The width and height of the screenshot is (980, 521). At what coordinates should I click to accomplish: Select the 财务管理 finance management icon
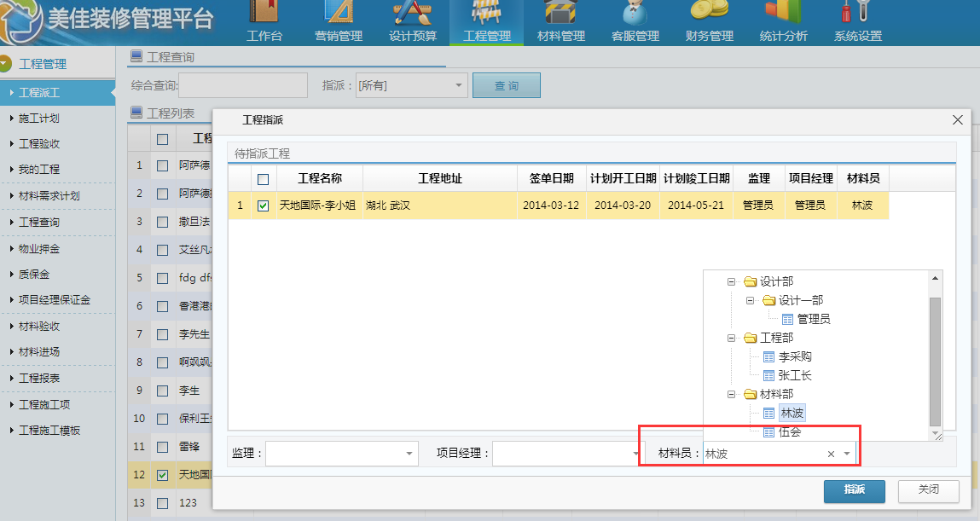[709, 26]
